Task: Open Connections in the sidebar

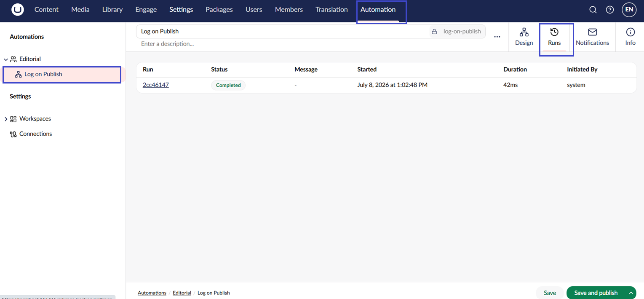Action: pos(35,134)
